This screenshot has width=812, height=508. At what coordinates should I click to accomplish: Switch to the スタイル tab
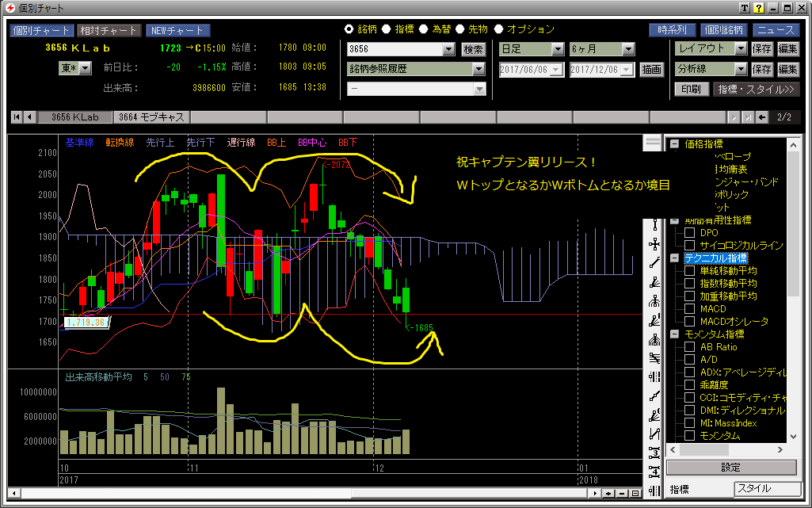point(766,488)
